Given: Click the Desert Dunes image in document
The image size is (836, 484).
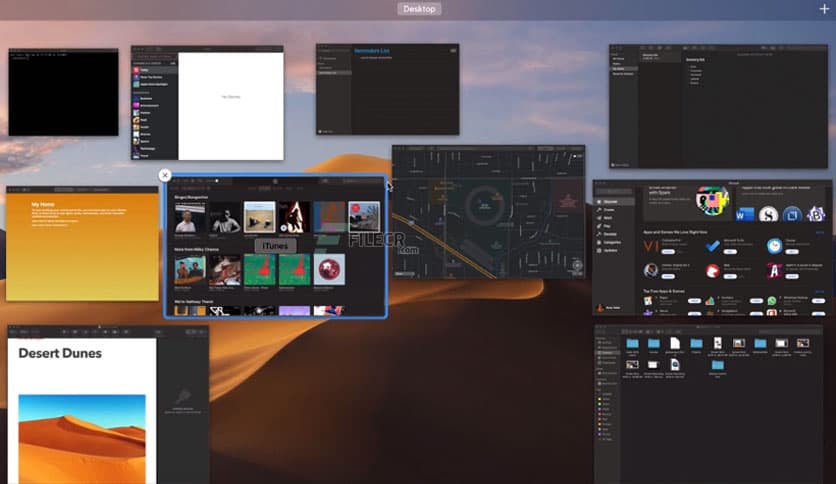Looking at the screenshot, I should pos(82,438).
